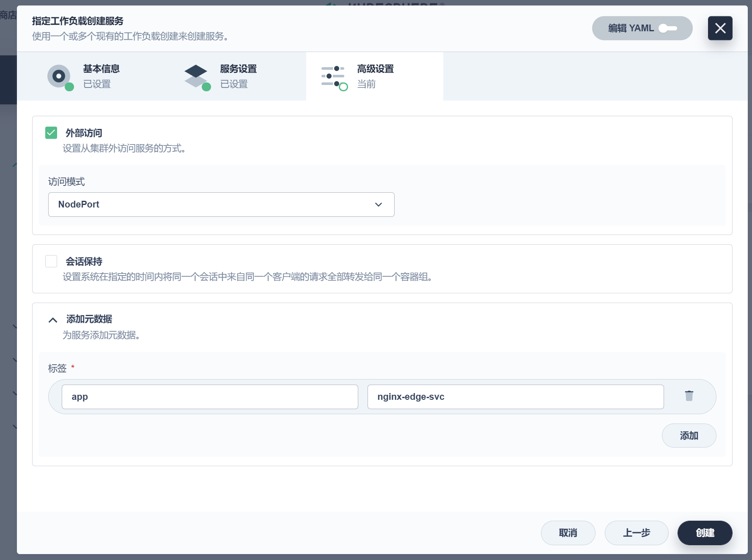The image size is (752, 560).
Task: Edit the label key field 'app'
Action: tap(210, 397)
